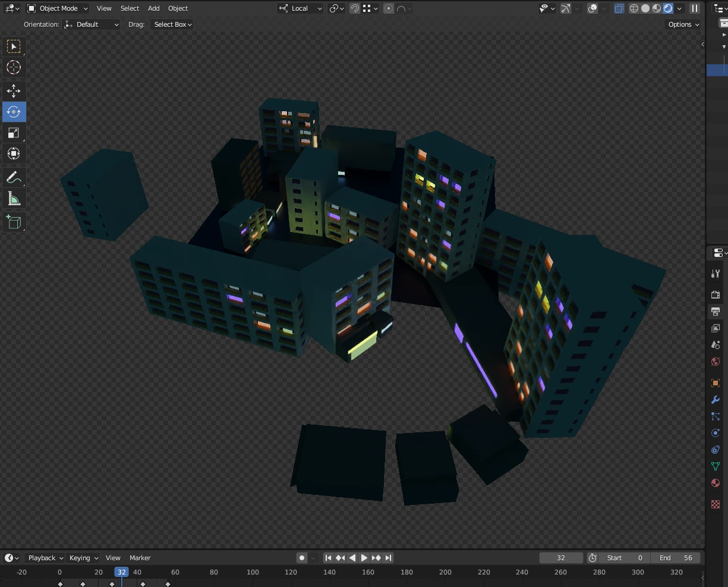
Task: Click the Options button
Action: click(683, 24)
